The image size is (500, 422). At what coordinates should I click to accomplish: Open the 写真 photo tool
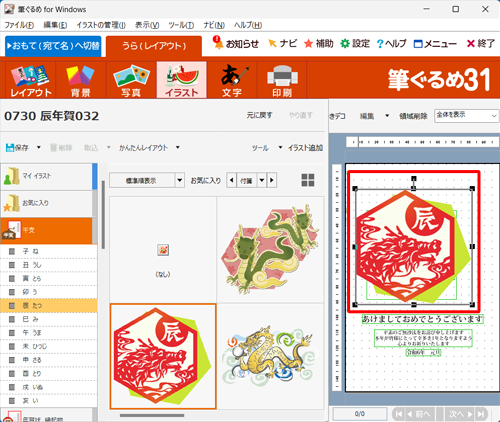tap(131, 80)
